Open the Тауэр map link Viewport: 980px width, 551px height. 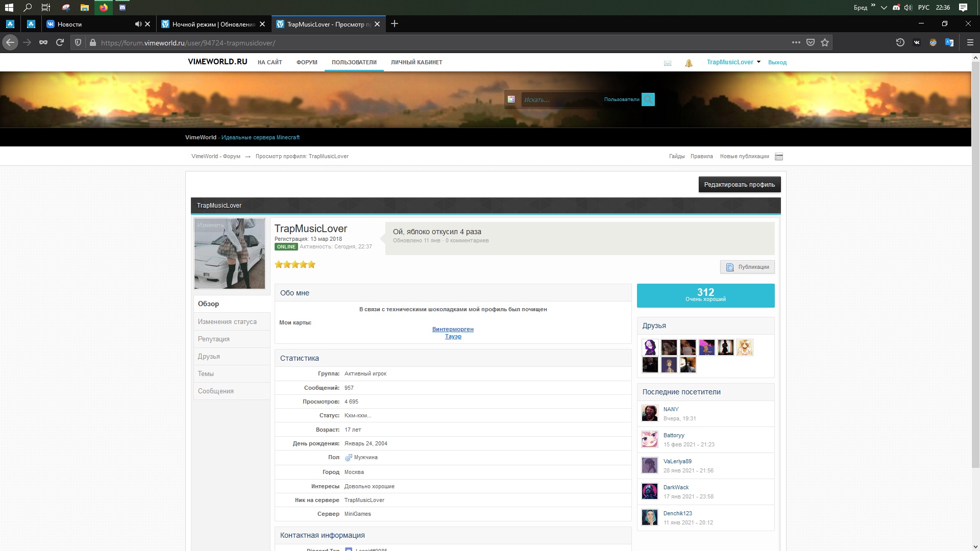453,336
